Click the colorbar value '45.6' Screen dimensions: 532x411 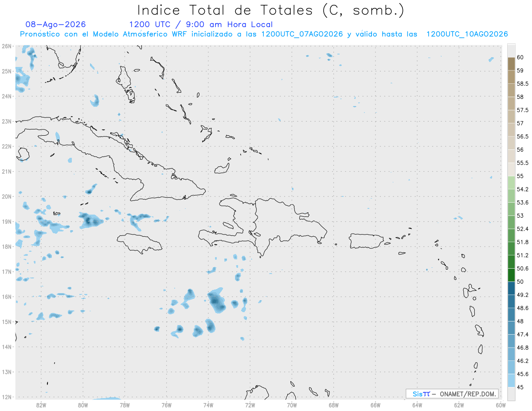pyautogui.click(x=523, y=374)
